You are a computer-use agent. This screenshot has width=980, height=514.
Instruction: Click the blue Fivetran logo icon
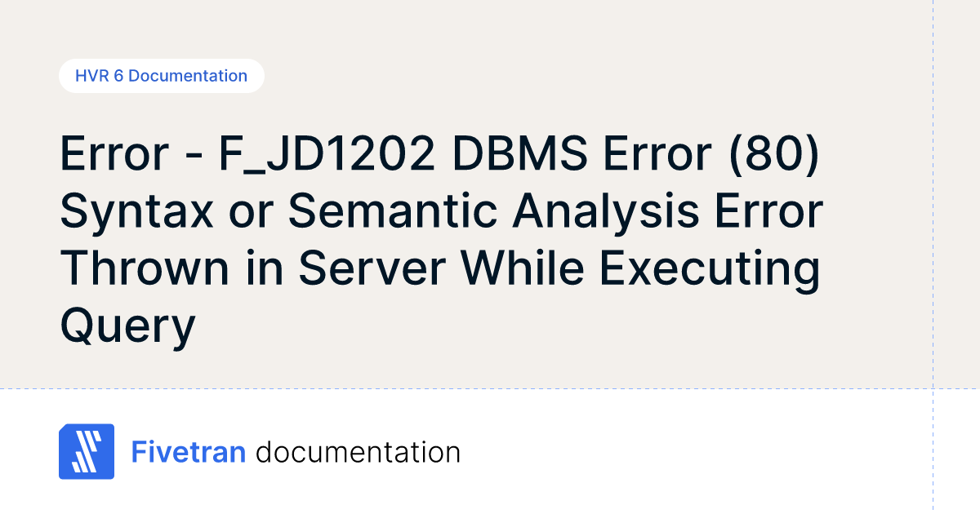86,451
